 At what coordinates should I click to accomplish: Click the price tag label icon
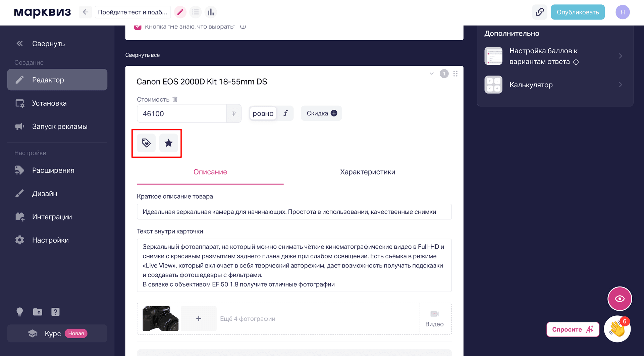146,143
